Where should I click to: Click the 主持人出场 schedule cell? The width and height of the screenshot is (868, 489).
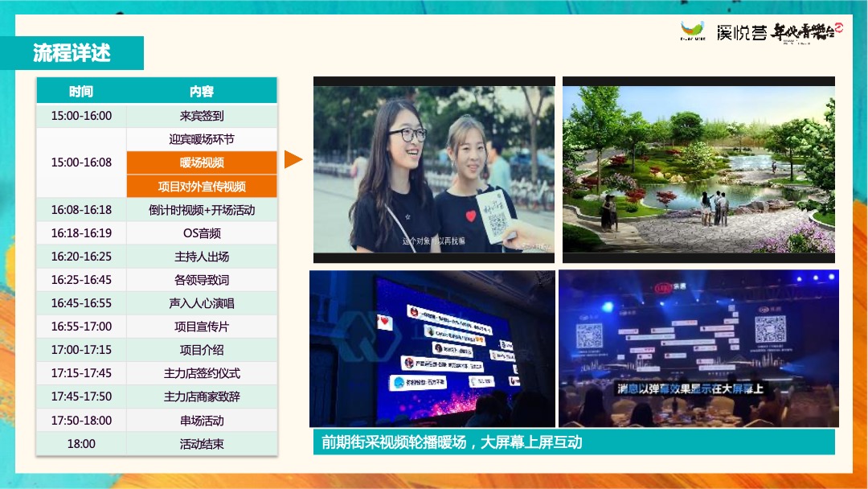[x=201, y=256]
